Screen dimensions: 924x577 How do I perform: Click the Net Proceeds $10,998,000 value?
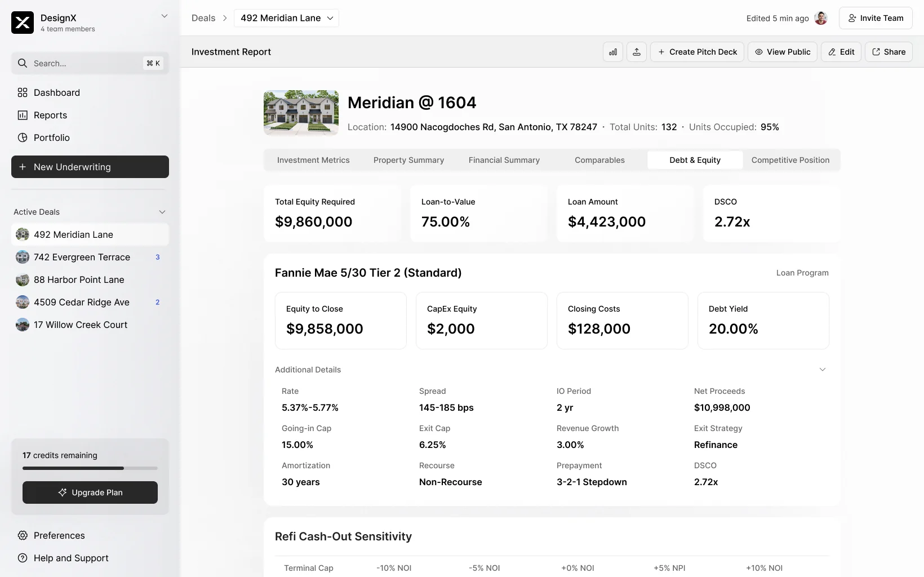pos(722,407)
